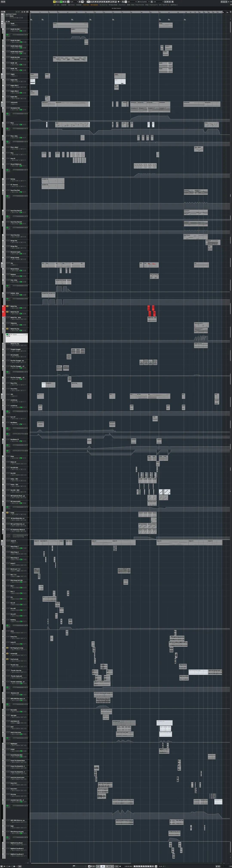Open the track type filter icon
This screenshot has height=868, width=232.
tap(22, 12)
